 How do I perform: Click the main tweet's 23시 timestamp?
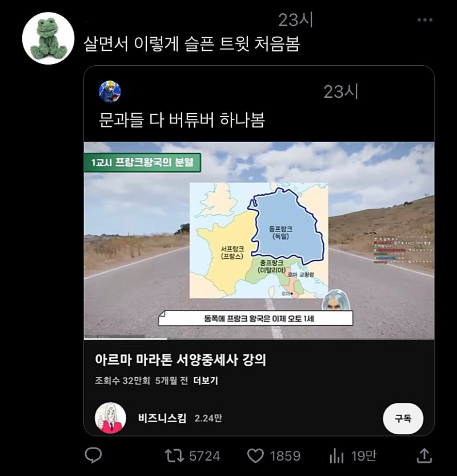(295, 20)
